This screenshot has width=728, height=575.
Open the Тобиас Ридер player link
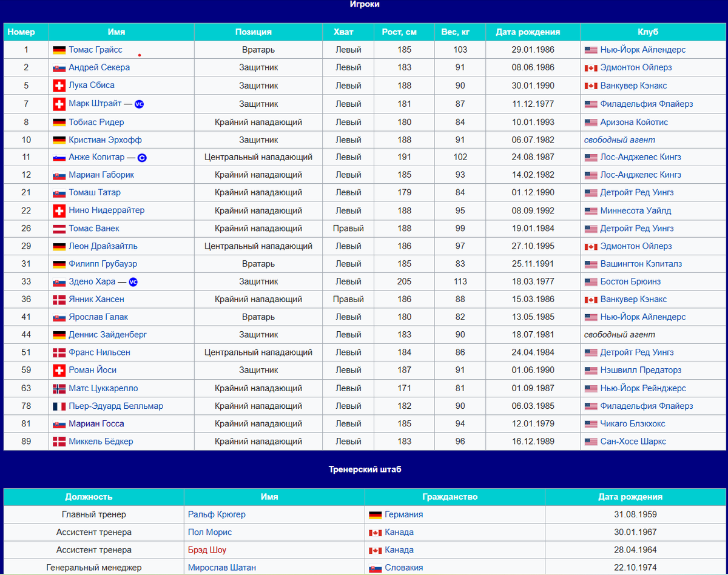(x=96, y=122)
